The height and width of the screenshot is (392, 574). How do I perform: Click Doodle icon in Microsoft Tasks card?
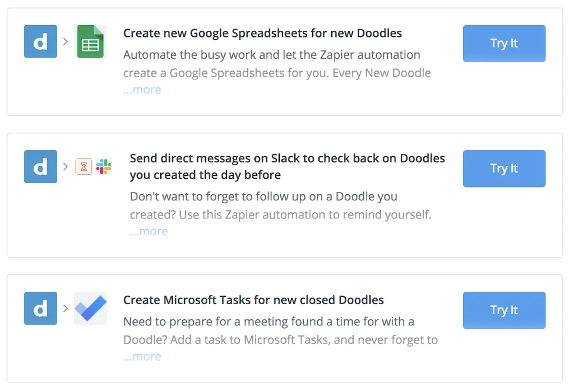click(40, 308)
